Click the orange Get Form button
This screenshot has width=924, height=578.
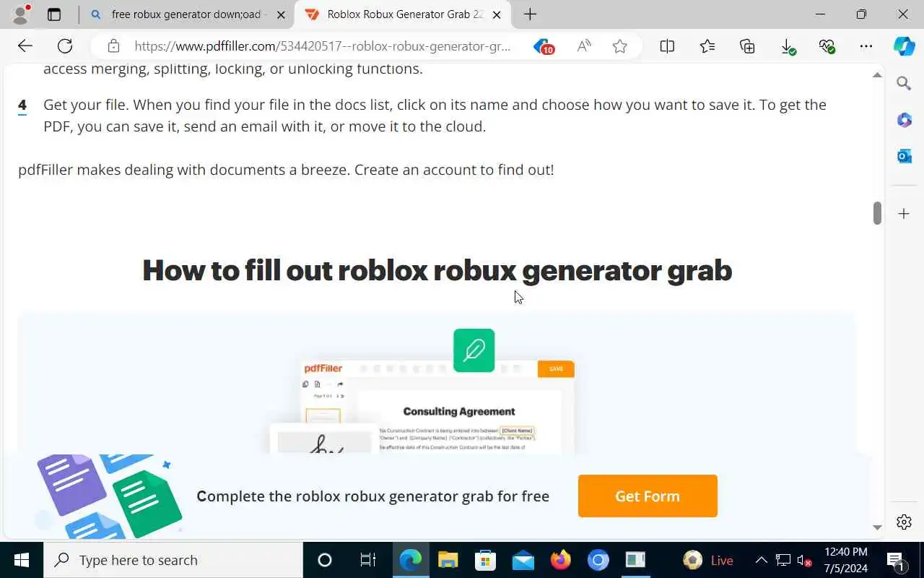pos(648,496)
